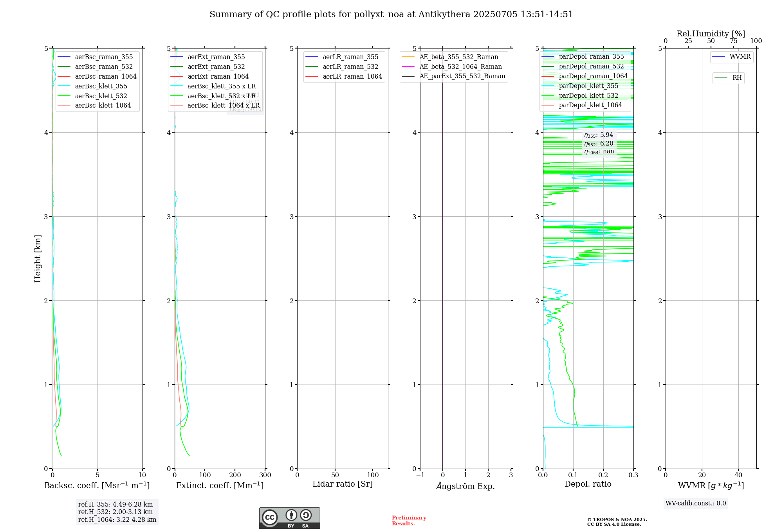This screenshot has height=532, width=783.
Task: Click the WVMR legend entry
Action: (740, 57)
